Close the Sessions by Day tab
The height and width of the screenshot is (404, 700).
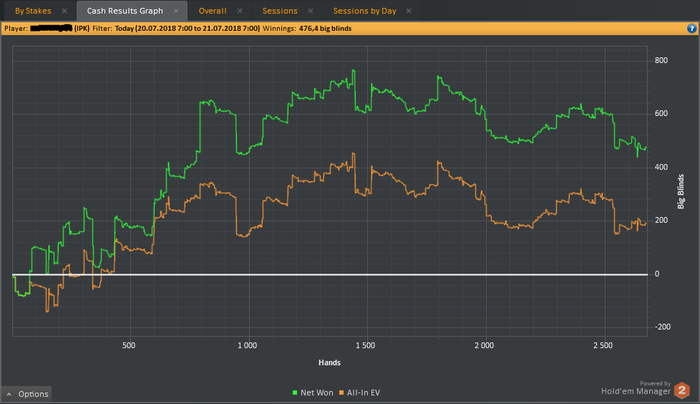click(408, 11)
